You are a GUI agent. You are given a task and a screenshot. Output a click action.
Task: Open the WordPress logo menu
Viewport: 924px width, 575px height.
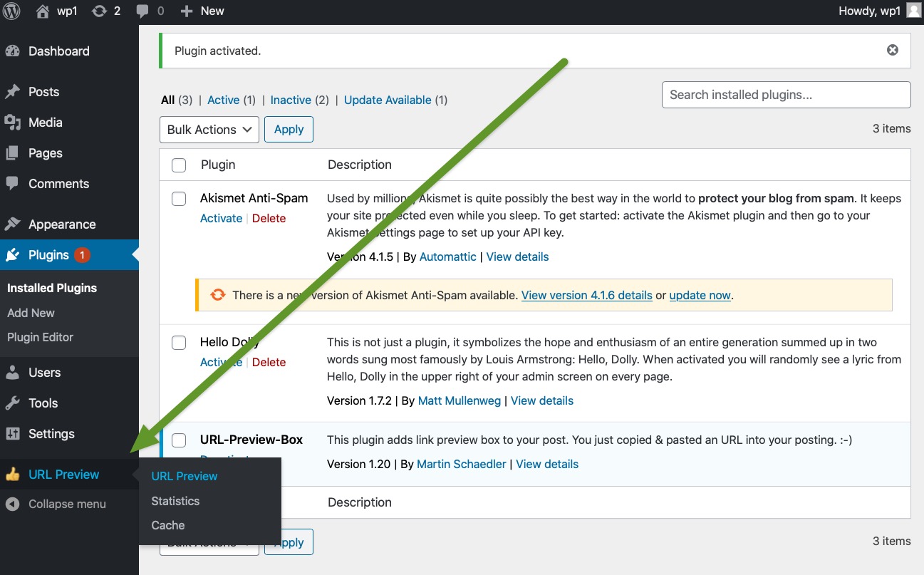[x=12, y=11]
